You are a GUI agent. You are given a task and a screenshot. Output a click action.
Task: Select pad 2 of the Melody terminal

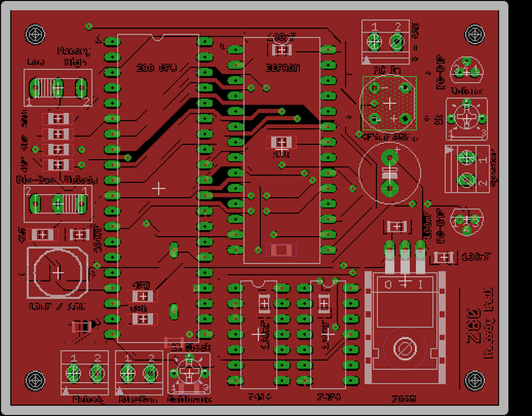97,374
